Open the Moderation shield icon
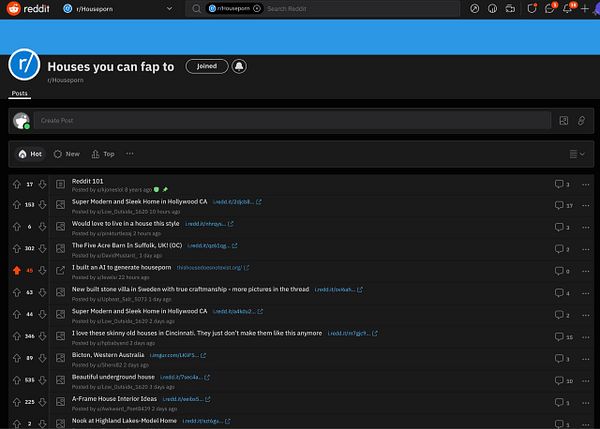The height and width of the screenshot is (429, 600). (x=532, y=8)
